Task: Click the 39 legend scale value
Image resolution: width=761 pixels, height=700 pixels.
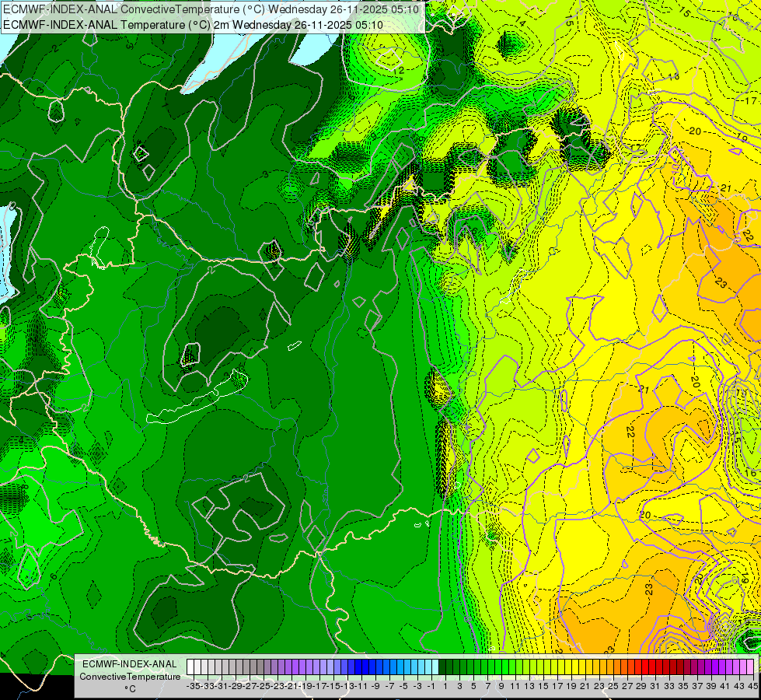Action: (710, 687)
